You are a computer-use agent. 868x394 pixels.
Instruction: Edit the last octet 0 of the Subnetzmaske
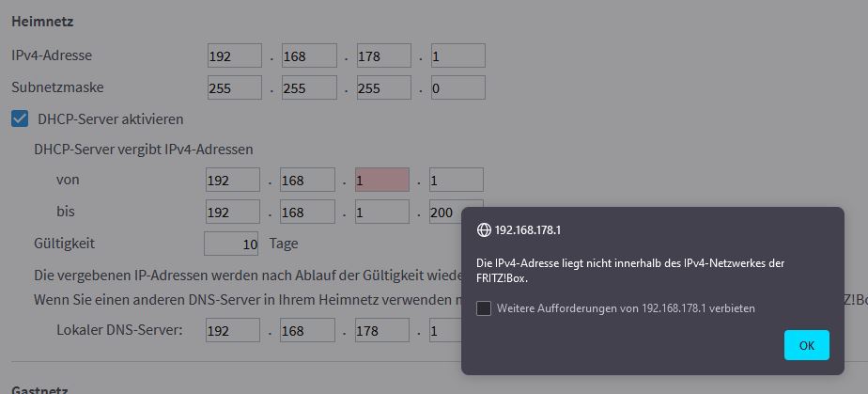pos(458,87)
